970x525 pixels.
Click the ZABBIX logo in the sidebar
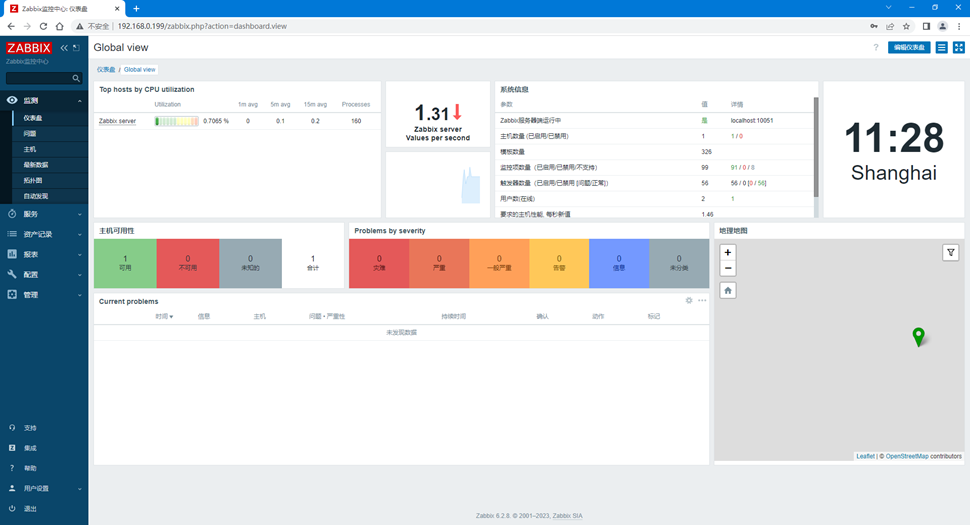pyautogui.click(x=28, y=48)
